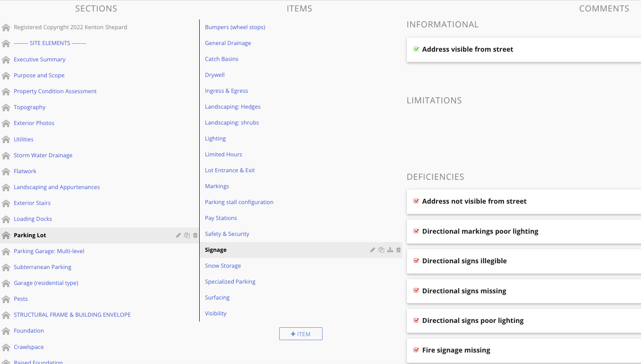Select the Lot Entrance & Exit item
Image resolution: width=641 pixels, height=364 pixels.
pyautogui.click(x=230, y=171)
